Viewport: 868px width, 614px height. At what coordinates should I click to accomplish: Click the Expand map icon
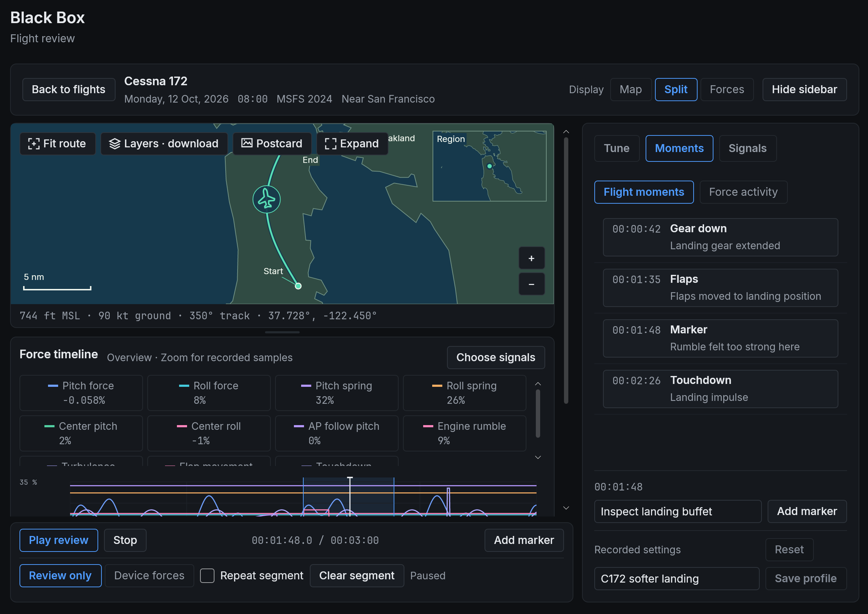[x=330, y=144]
